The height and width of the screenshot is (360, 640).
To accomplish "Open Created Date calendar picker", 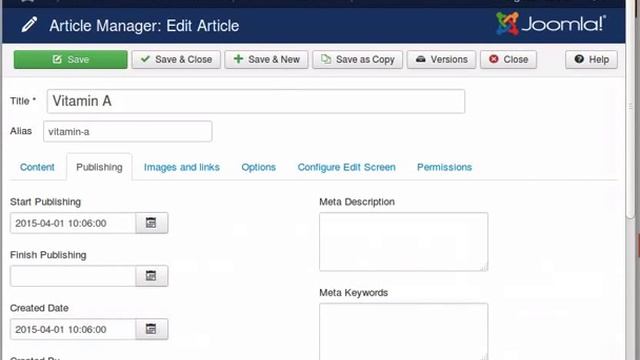I will pos(151,329).
